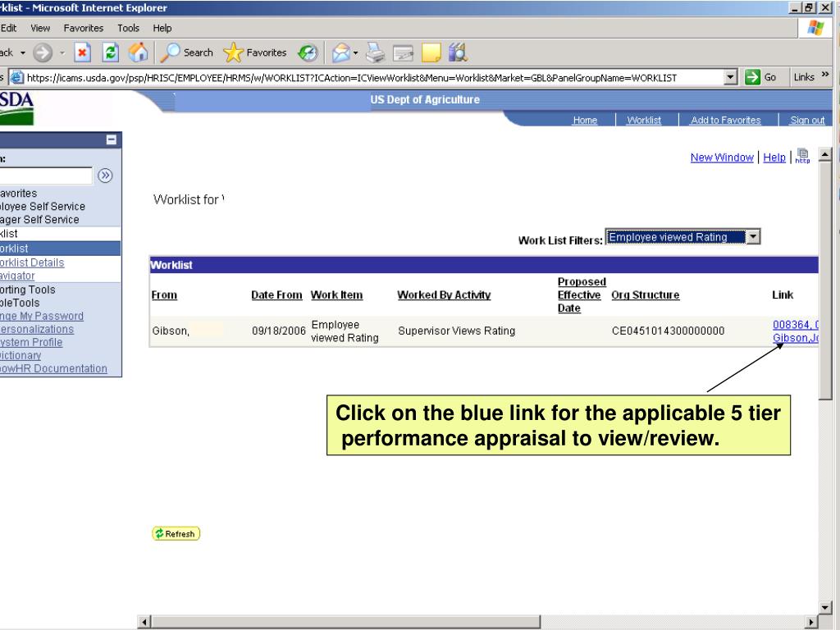Viewport: 840px width, 630px height.
Task: Open the Forward button dropdown arrow
Action: click(x=62, y=52)
